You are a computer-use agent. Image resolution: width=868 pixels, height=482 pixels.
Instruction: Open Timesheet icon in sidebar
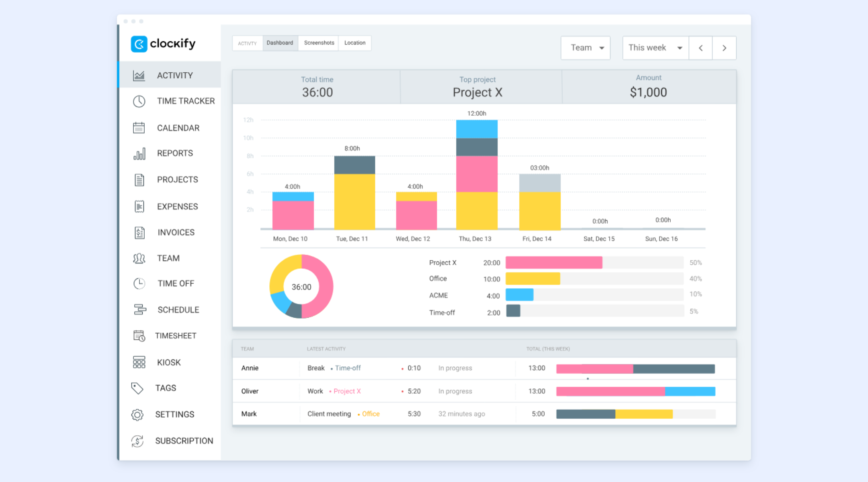pyautogui.click(x=139, y=336)
